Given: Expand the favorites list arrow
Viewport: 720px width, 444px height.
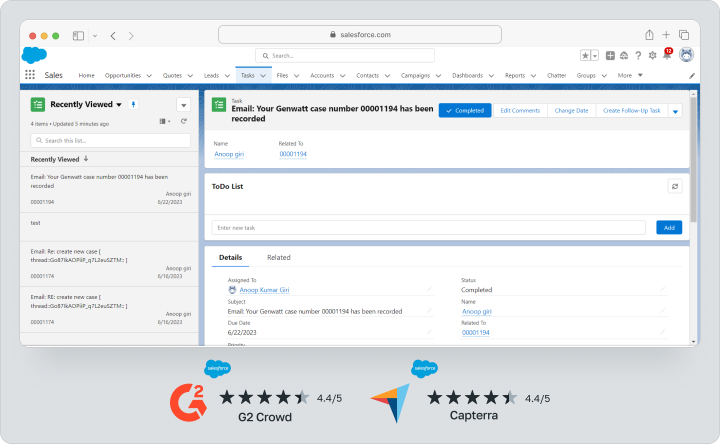Looking at the screenshot, I should tap(595, 56).
